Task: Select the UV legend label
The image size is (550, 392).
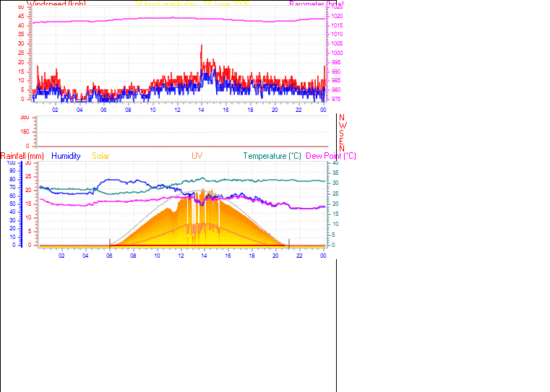Action: pos(197,156)
